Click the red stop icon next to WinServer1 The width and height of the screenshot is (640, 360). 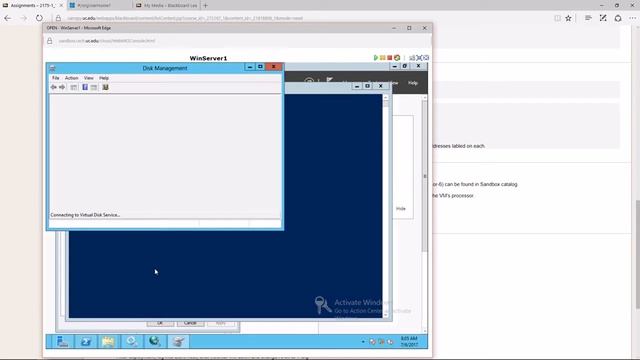pos(389,58)
